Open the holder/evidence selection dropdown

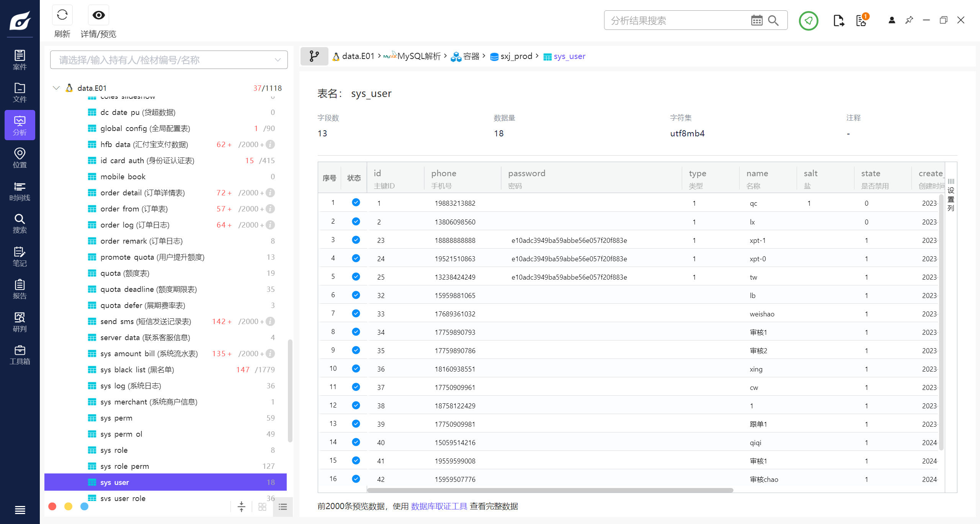168,60
